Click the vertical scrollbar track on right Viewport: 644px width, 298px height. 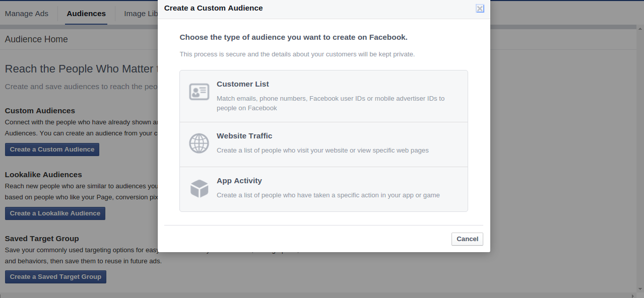point(639,151)
